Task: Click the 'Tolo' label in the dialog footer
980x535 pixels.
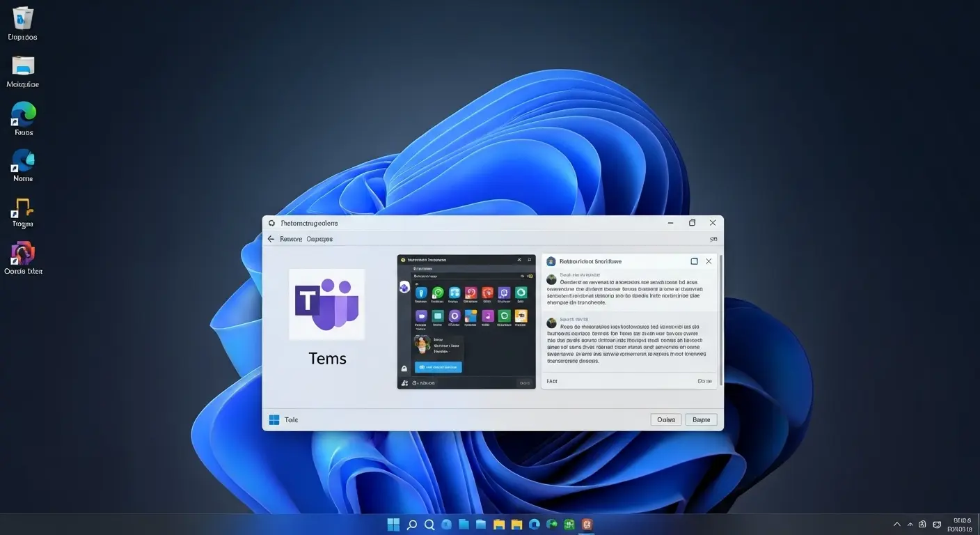Action: (291, 420)
